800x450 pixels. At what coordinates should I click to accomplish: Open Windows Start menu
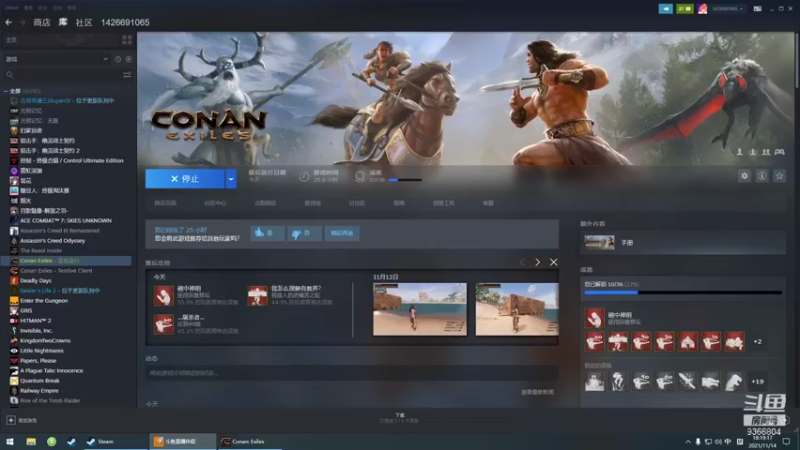(x=10, y=441)
